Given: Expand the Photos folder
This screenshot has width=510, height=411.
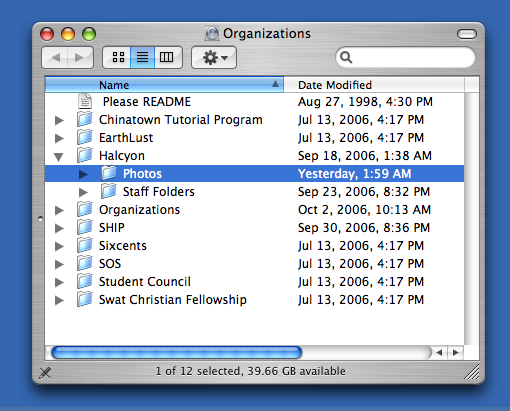Looking at the screenshot, I should (83, 174).
